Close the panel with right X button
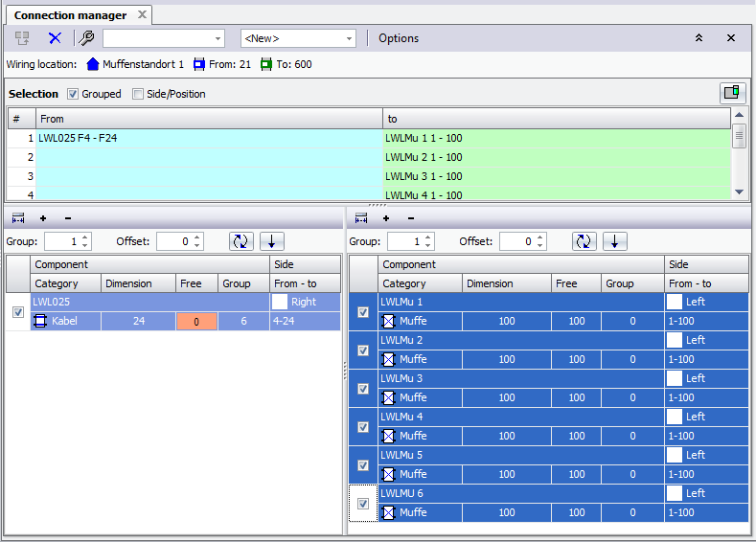Viewport: 756px width, 542px height. (731, 38)
